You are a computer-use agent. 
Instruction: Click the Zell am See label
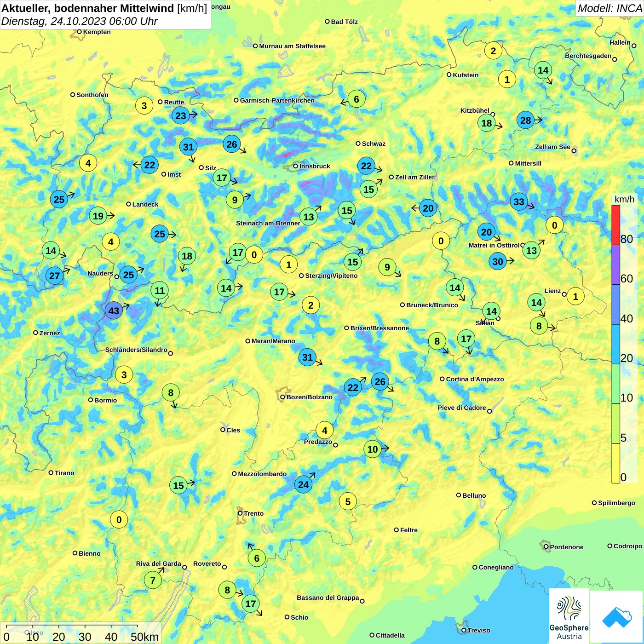click(x=552, y=147)
